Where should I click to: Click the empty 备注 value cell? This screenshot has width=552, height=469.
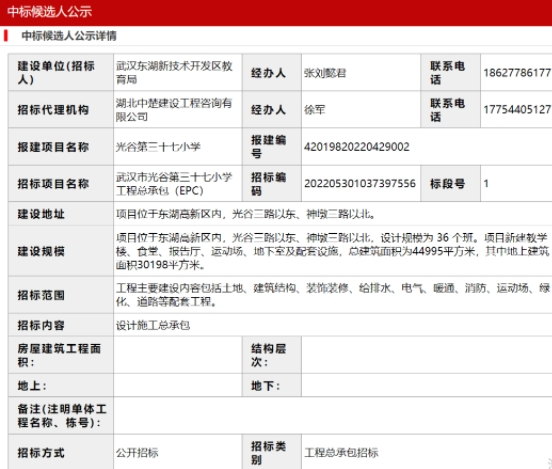coord(333,415)
